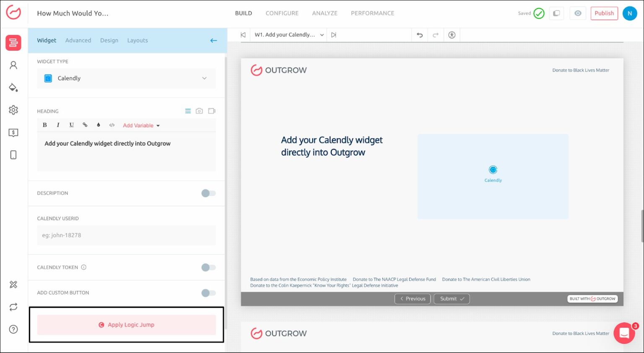Image resolution: width=644 pixels, height=353 pixels.
Task: Click the Publish button
Action: pos(604,13)
